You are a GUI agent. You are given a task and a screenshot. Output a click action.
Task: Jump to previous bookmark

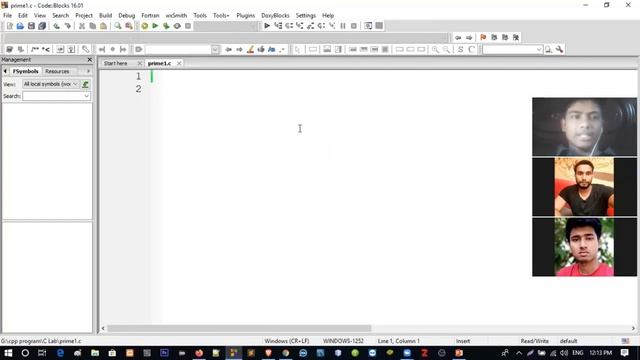click(494, 37)
